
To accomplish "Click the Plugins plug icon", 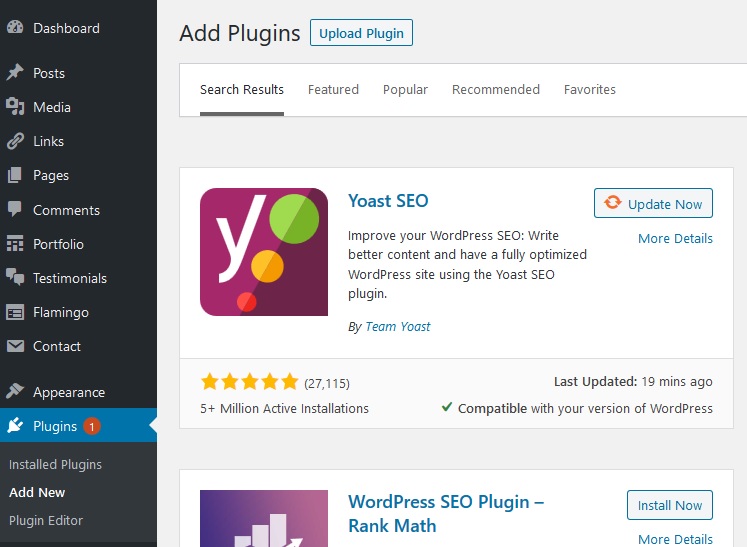I will pos(15,425).
